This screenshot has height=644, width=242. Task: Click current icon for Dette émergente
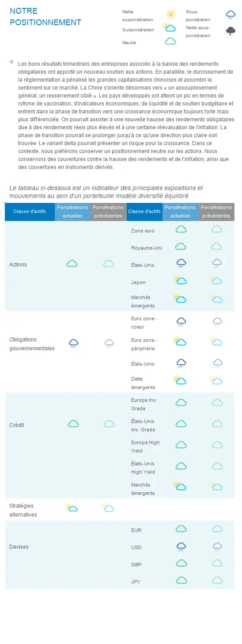[180, 380]
